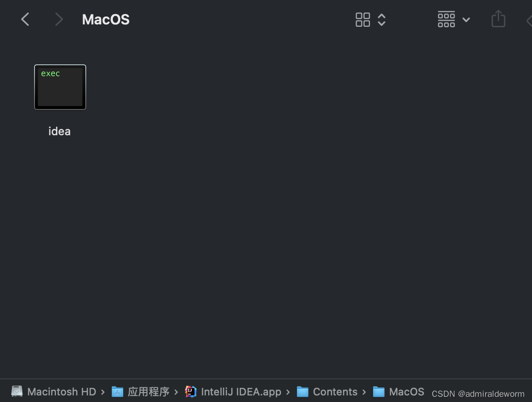
Task: Click MacOS folder icon in path bar
Action: coord(379,392)
